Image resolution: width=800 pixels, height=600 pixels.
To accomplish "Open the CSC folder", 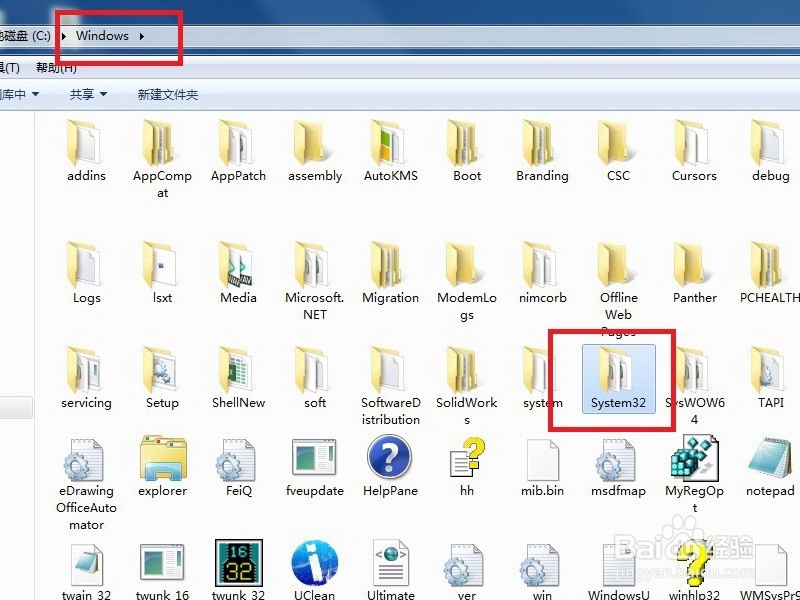I will coord(618,151).
